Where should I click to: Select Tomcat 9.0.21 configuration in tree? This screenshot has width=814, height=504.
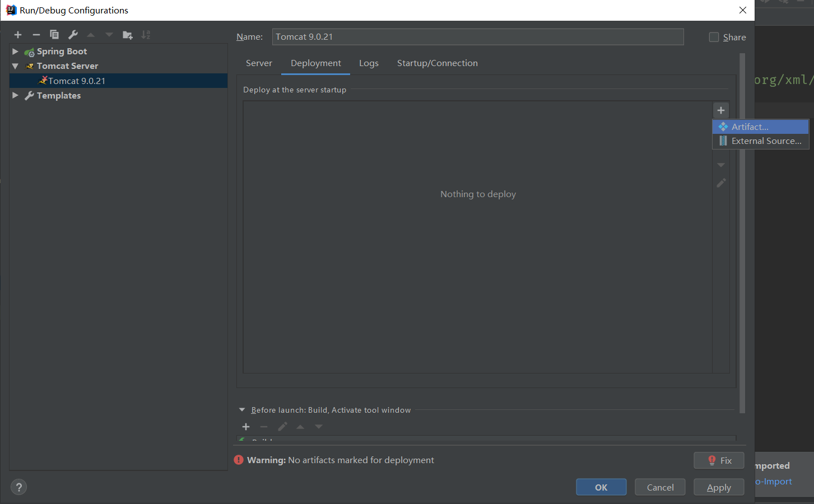118,81
